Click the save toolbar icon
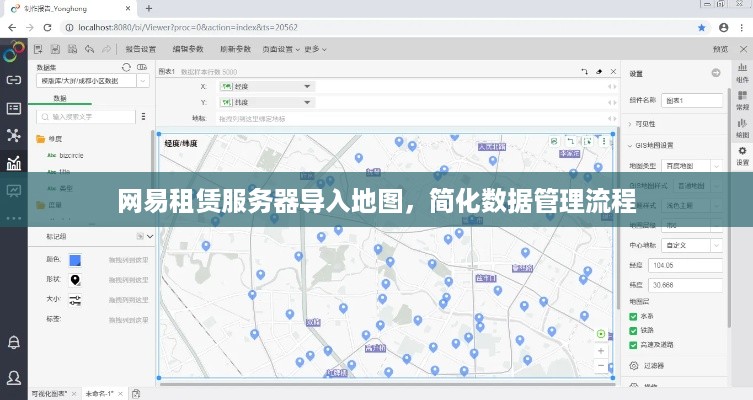 pyautogui.click(x=55, y=49)
